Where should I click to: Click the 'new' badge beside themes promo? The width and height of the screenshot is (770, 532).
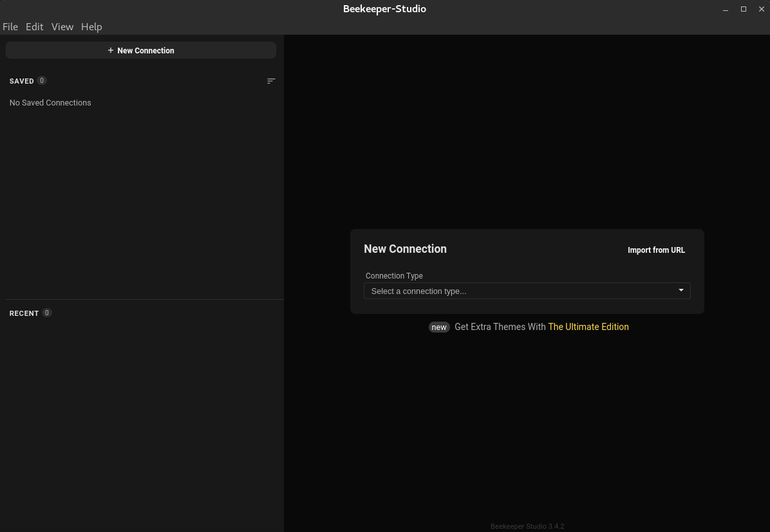(439, 327)
